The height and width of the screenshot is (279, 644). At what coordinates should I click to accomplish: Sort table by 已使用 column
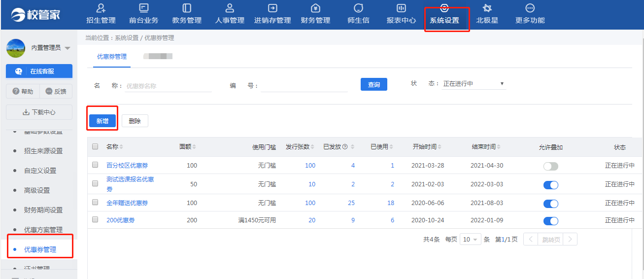pyautogui.click(x=391, y=147)
